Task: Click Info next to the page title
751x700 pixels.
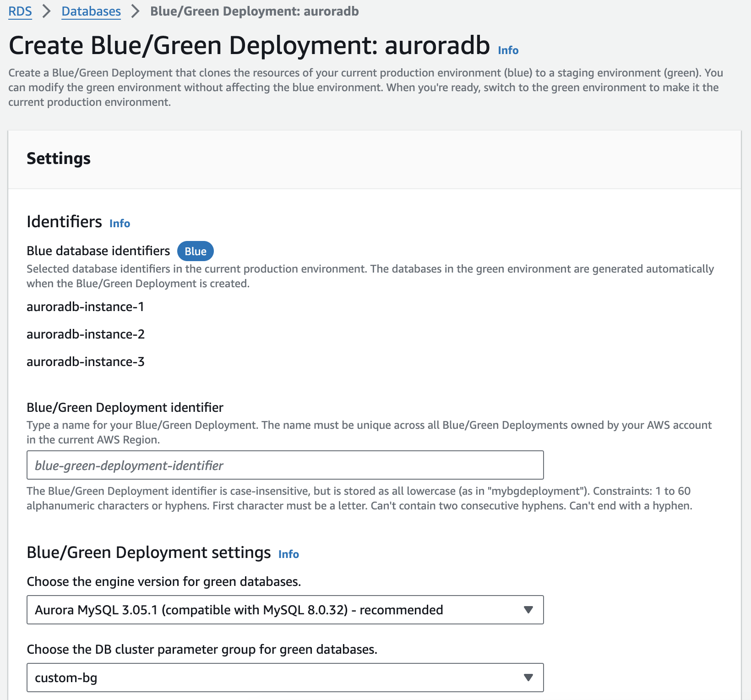Action: [507, 50]
